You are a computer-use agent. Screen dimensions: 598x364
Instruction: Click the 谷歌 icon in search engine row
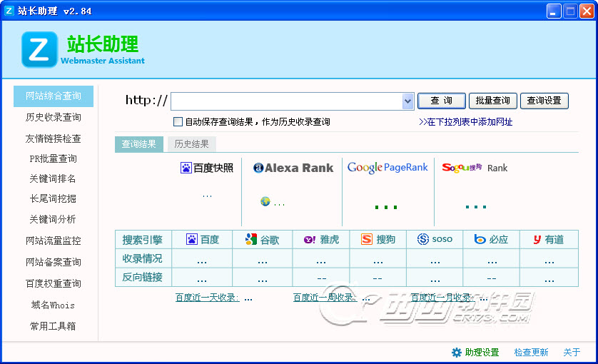[251, 239]
